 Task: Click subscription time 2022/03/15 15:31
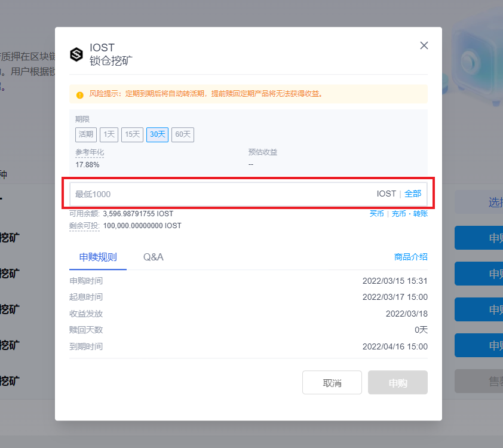(395, 281)
